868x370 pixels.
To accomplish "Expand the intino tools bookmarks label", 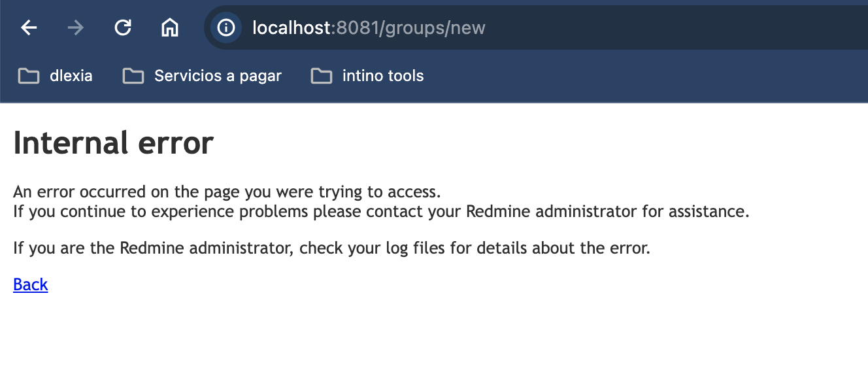I will pos(383,76).
